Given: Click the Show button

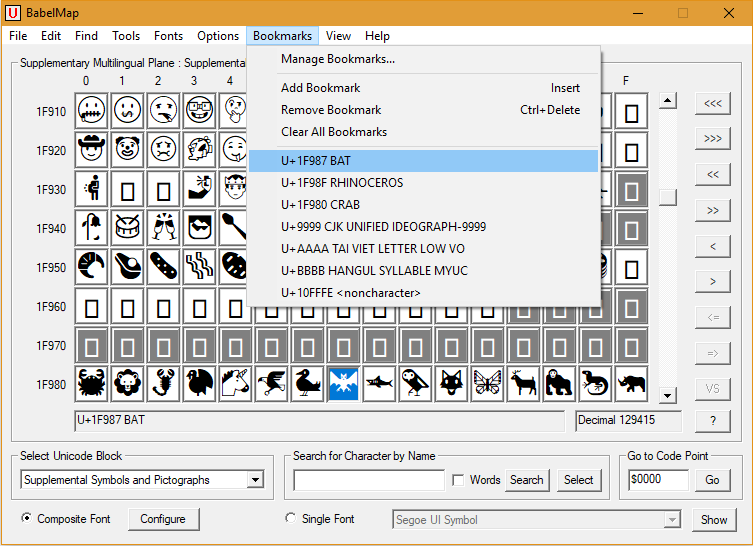Looking at the screenshot, I should coord(714,520).
